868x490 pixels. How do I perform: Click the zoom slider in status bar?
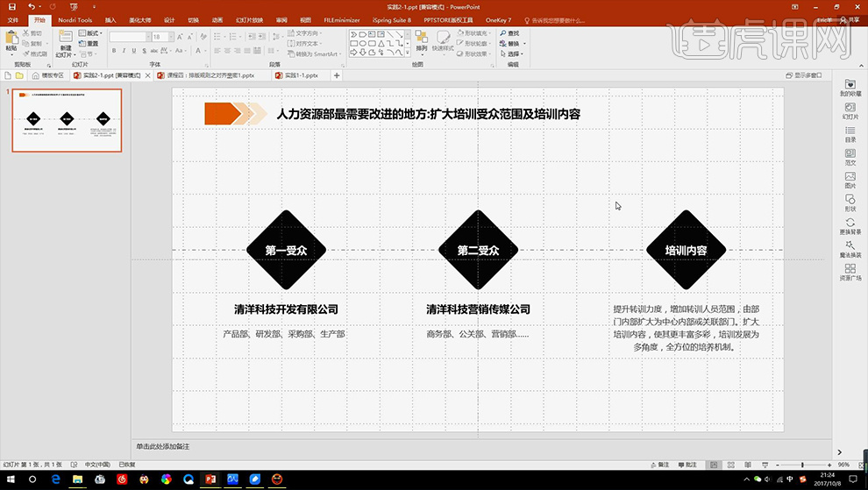click(x=801, y=465)
